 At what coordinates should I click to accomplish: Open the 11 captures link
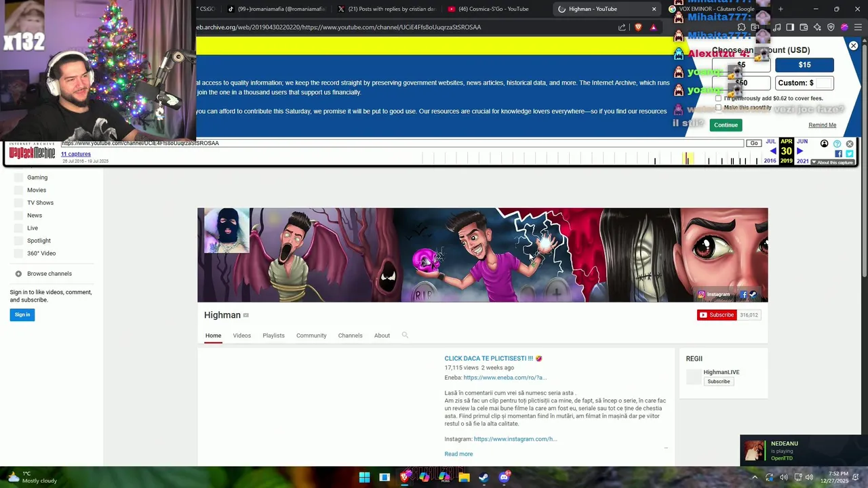click(x=75, y=154)
